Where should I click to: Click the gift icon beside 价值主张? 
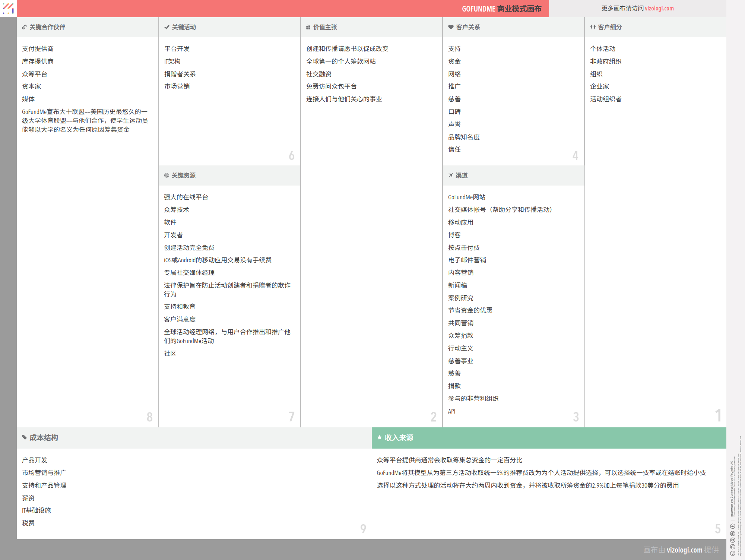tap(308, 27)
